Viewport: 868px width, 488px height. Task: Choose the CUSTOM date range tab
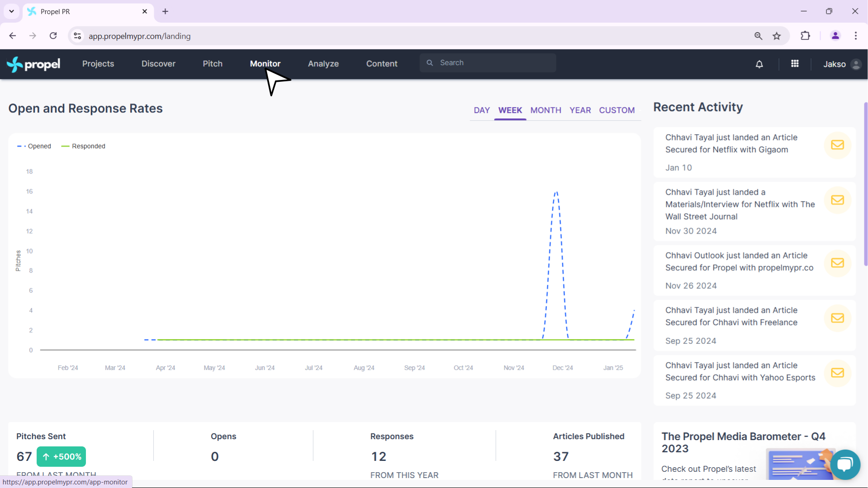617,110
